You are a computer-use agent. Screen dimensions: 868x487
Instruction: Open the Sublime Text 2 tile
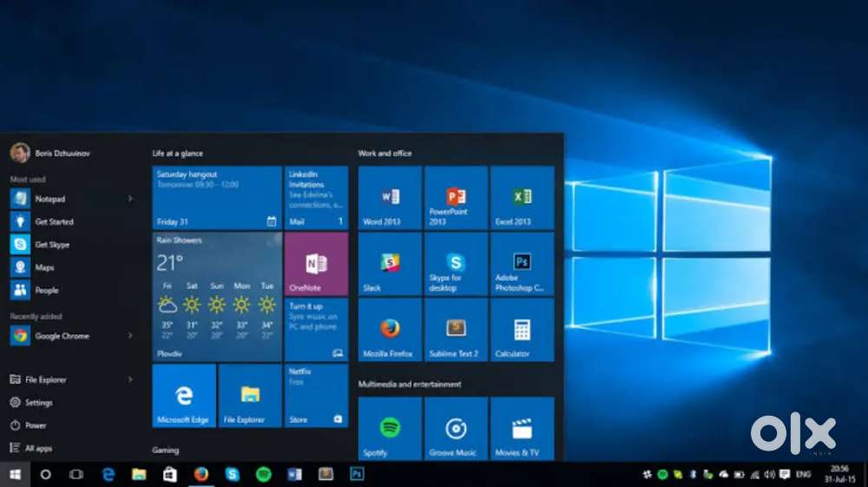click(x=456, y=330)
